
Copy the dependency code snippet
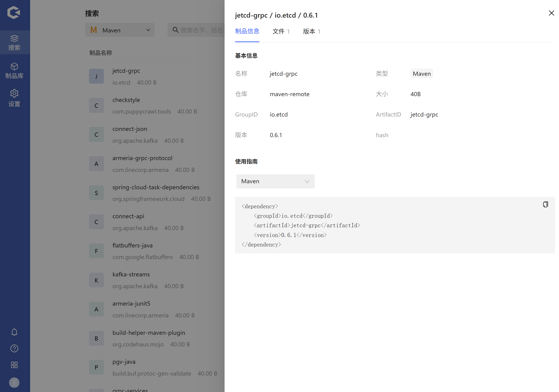(x=545, y=204)
